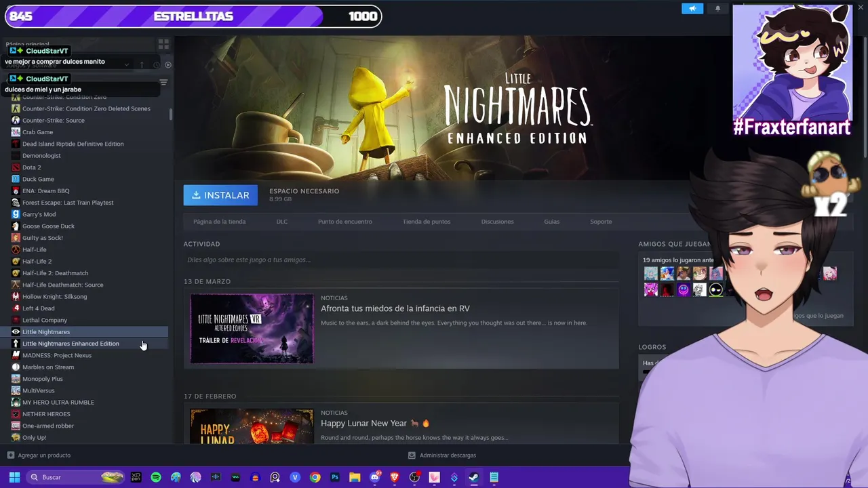Viewport: 868px width, 488px height.
Task: Select Lethal Company in library
Action: click(45, 320)
